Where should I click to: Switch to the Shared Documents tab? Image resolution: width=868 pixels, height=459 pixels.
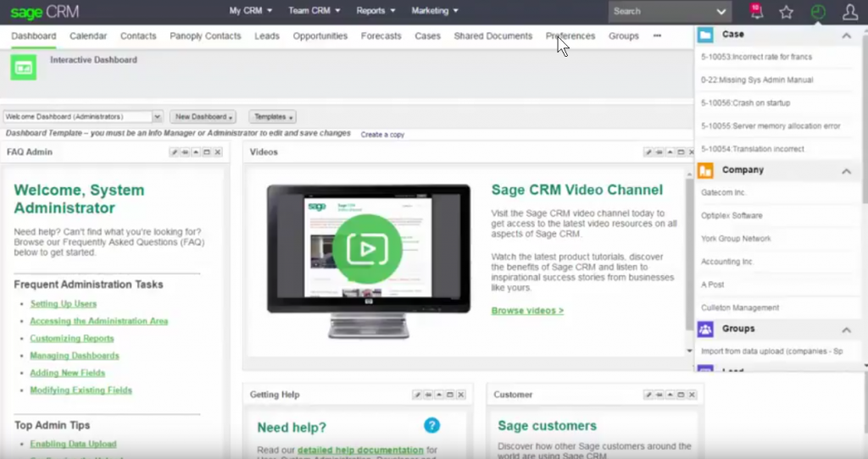[492, 36]
